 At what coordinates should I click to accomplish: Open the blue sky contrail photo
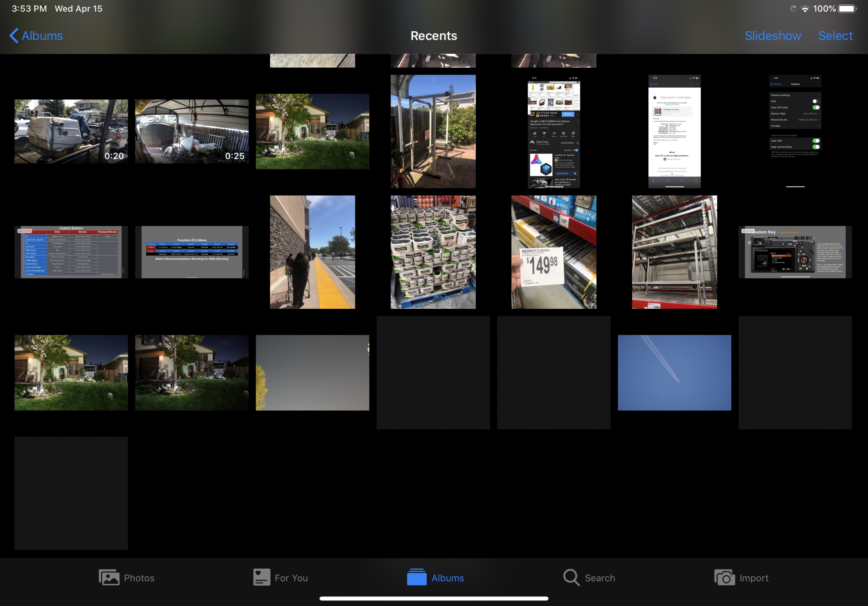click(x=674, y=373)
